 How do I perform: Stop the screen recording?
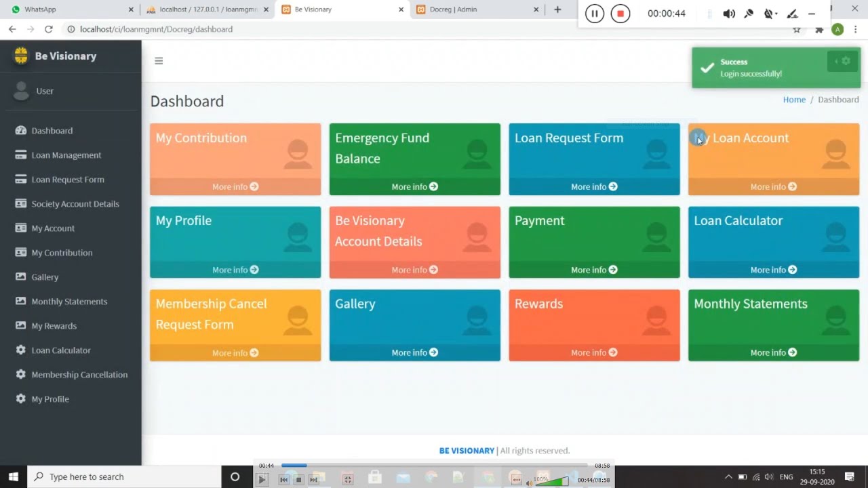click(x=620, y=14)
